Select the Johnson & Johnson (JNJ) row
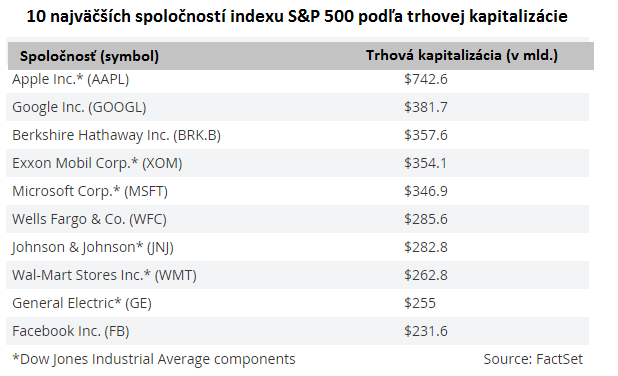The height and width of the screenshot is (376, 618). tap(298, 247)
